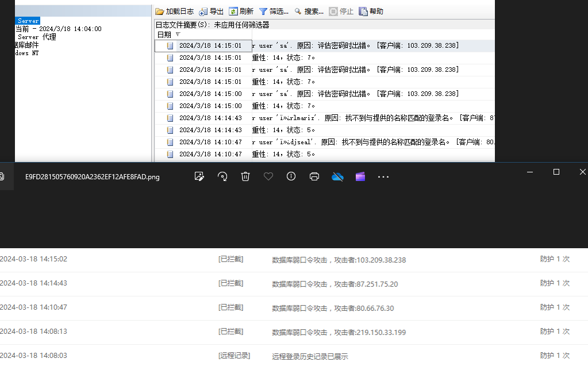
Task: Click the edit image icon in Photos
Action: point(199,176)
